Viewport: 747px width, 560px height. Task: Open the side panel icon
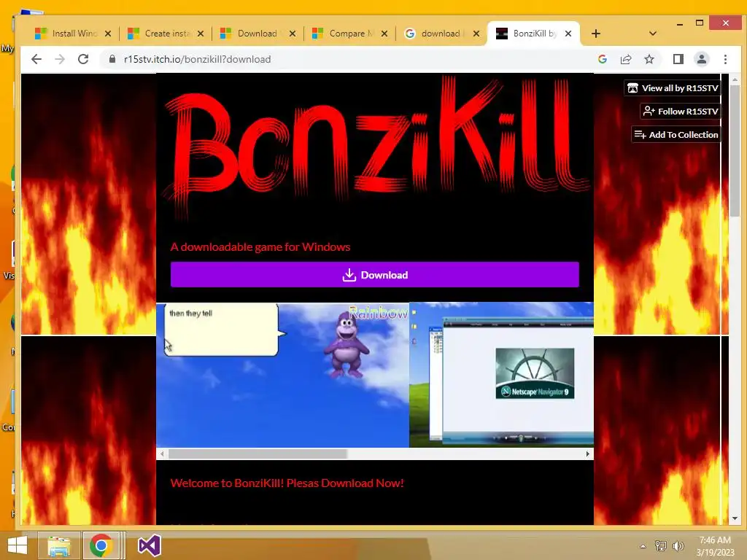coord(678,59)
